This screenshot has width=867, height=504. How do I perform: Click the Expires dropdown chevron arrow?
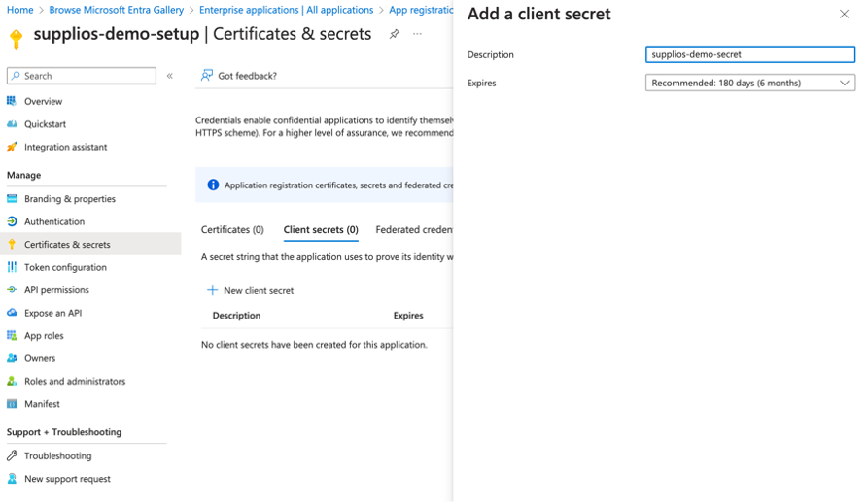coord(845,83)
